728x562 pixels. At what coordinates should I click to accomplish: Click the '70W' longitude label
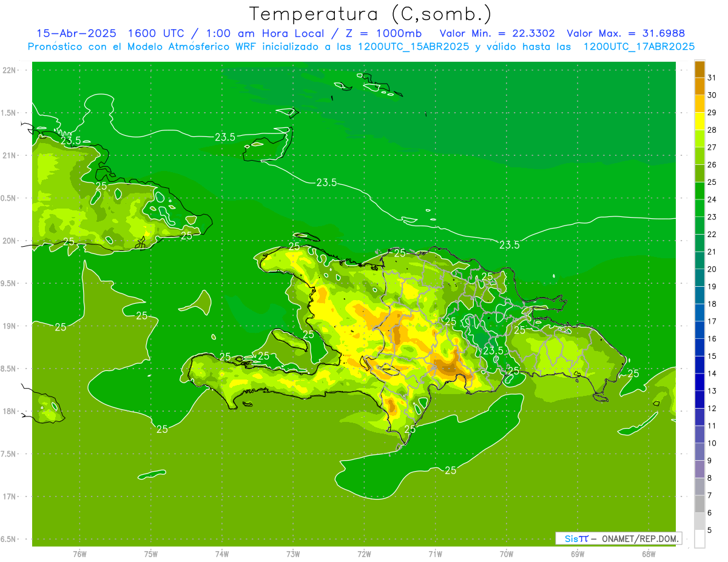tap(506, 554)
